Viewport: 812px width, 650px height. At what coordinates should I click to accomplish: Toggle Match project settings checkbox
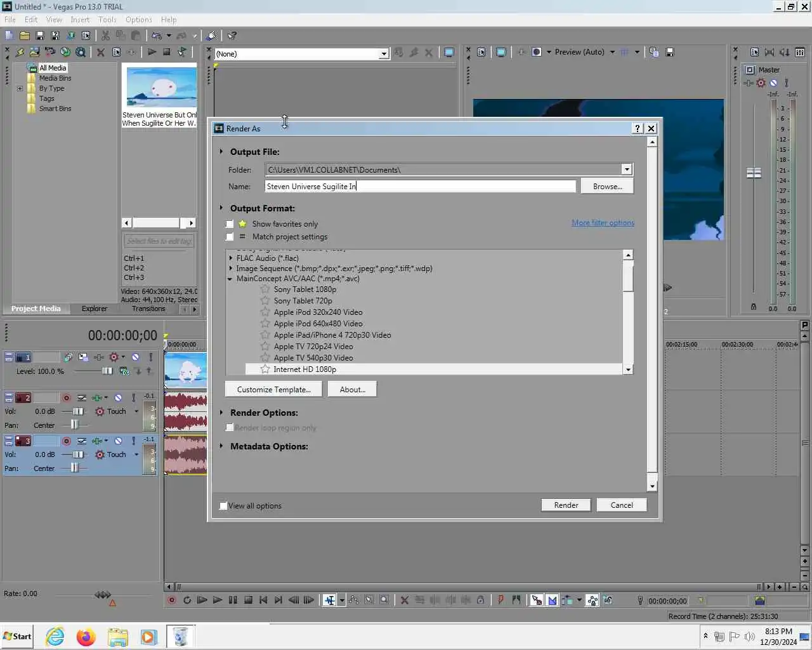point(230,237)
